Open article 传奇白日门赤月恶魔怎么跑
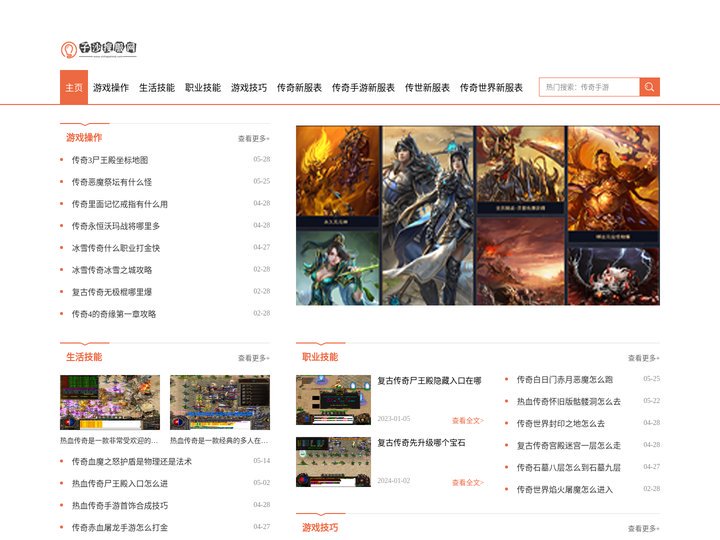The height and width of the screenshot is (540, 720). pyautogui.click(x=565, y=380)
